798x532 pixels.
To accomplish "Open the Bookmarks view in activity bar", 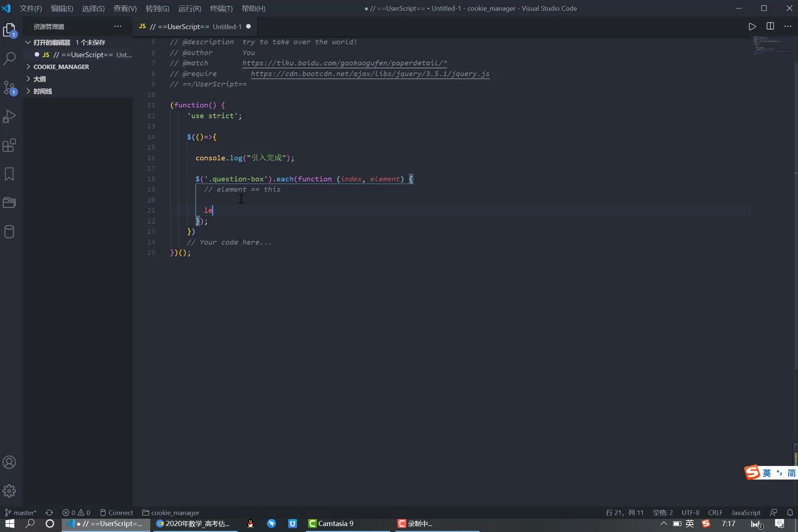I will pyautogui.click(x=9, y=174).
